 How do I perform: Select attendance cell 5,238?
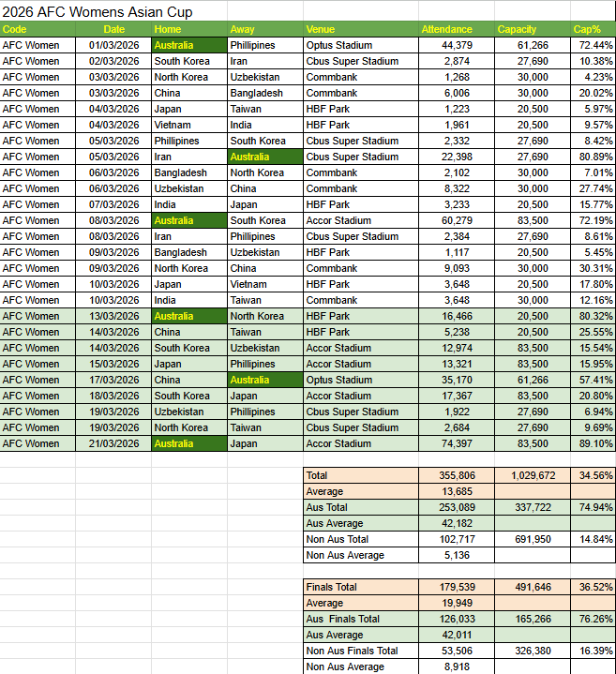(457, 332)
